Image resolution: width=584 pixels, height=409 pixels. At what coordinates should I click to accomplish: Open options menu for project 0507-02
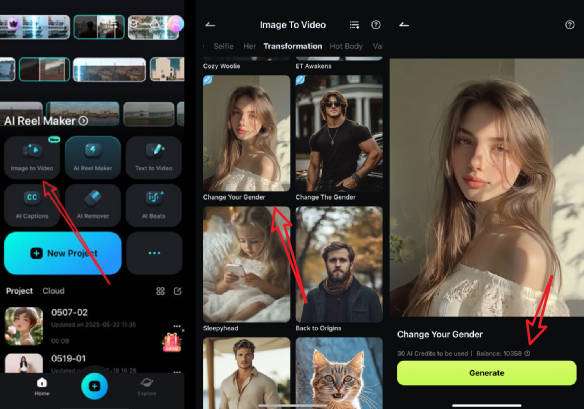click(177, 326)
